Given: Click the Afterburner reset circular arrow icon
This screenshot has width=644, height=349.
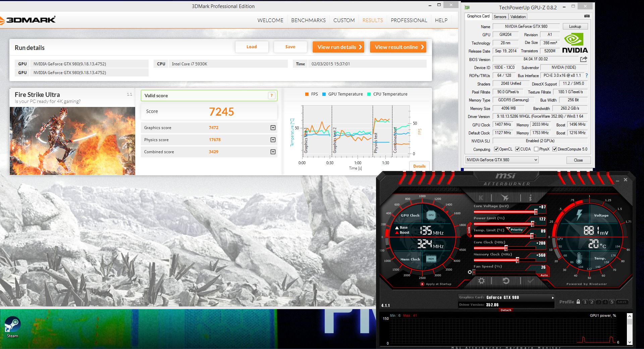Looking at the screenshot, I should tap(506, 281).
